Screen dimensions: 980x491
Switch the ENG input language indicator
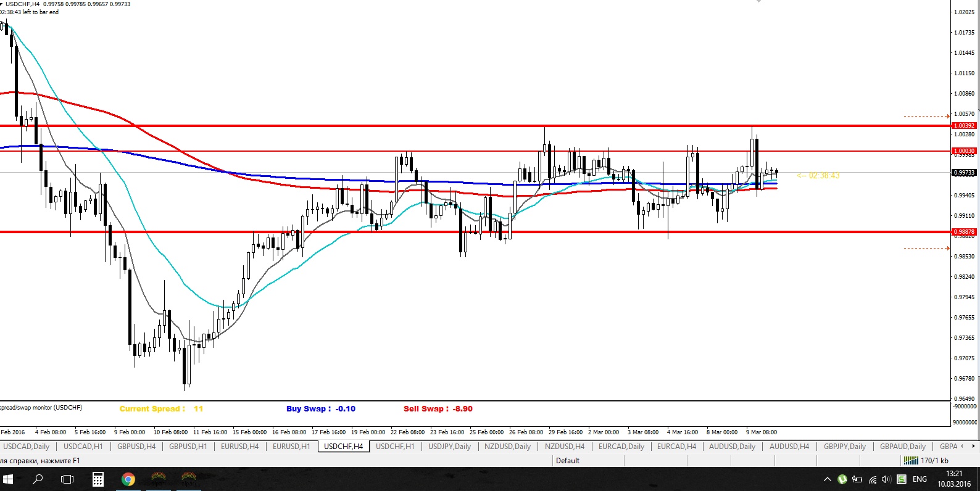920,479
